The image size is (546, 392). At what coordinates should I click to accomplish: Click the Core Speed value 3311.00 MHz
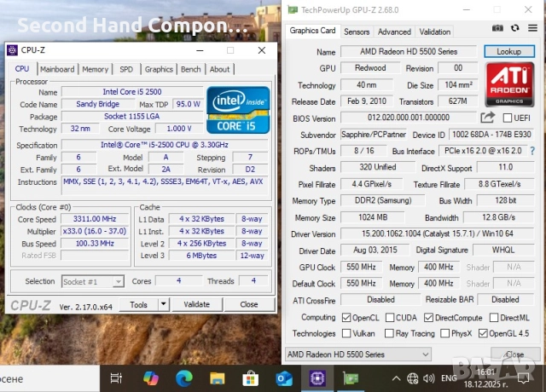(x=95, y=219)
